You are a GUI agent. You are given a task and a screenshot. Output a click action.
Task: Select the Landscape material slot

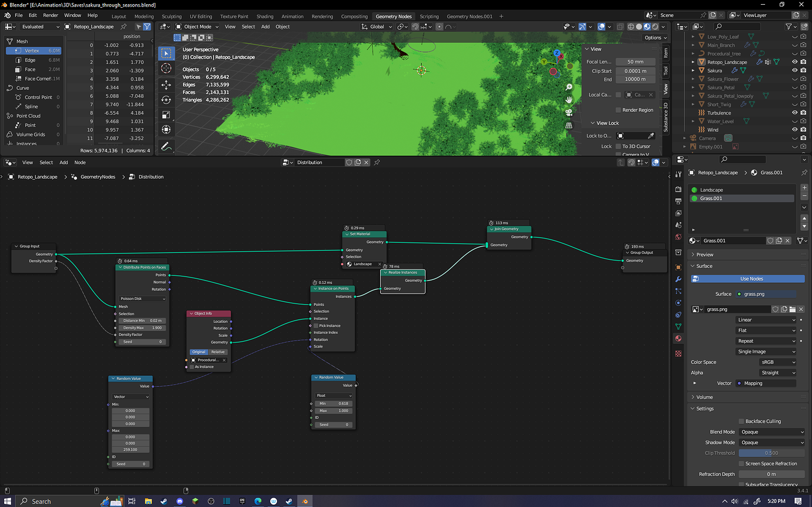(x=742, y=190)
